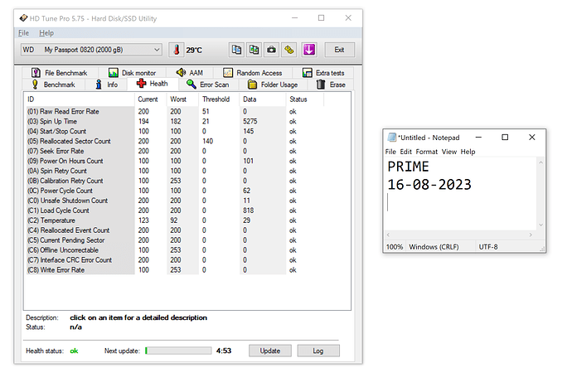Open Notepad View menu
Viewport: 572px width, 392px height.
click(x=449, y=152)
